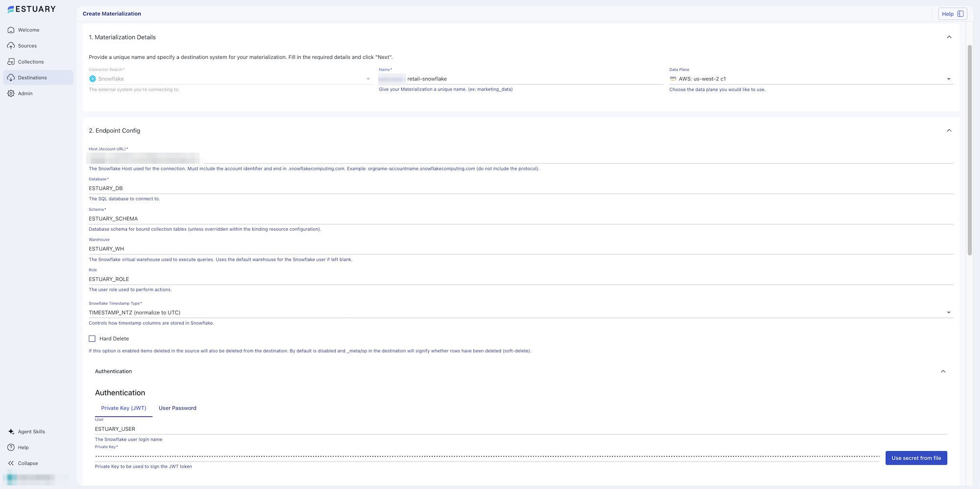Click the Role field ESTUARY_ROLE
The height and width of the screenshot is (489, 980).
pyautogui.click(x=521, y=279)
